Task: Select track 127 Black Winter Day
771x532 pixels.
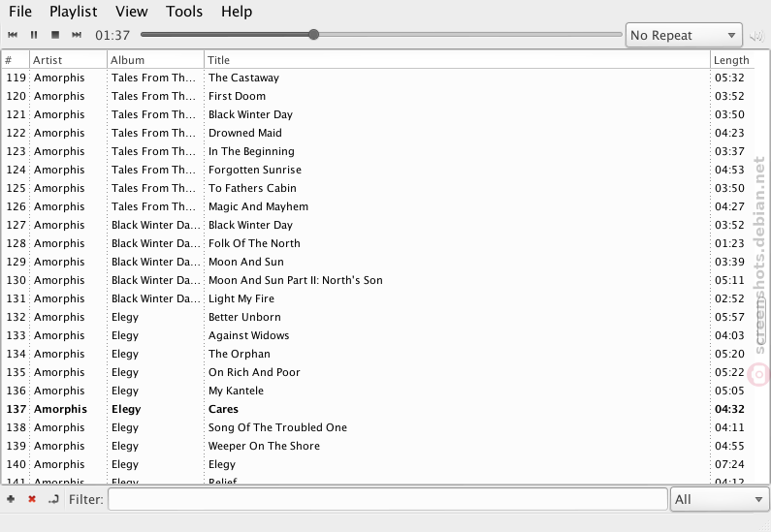Action: 377,225
